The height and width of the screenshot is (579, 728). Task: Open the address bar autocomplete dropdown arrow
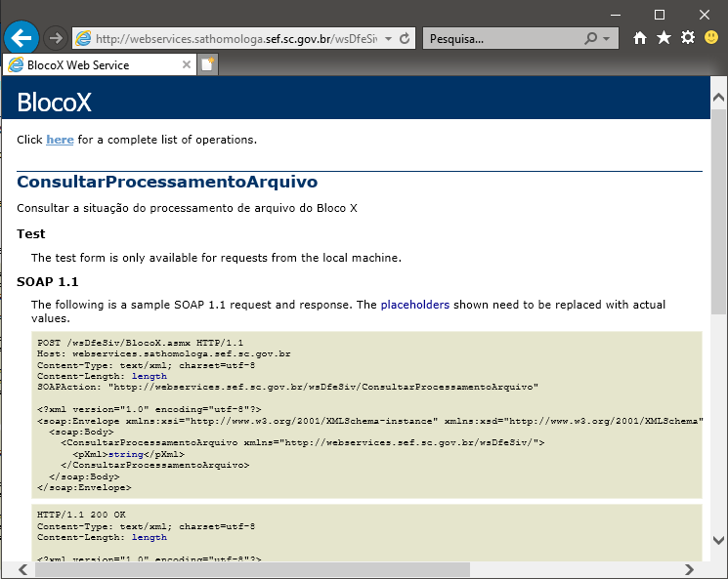pos(389,38)
